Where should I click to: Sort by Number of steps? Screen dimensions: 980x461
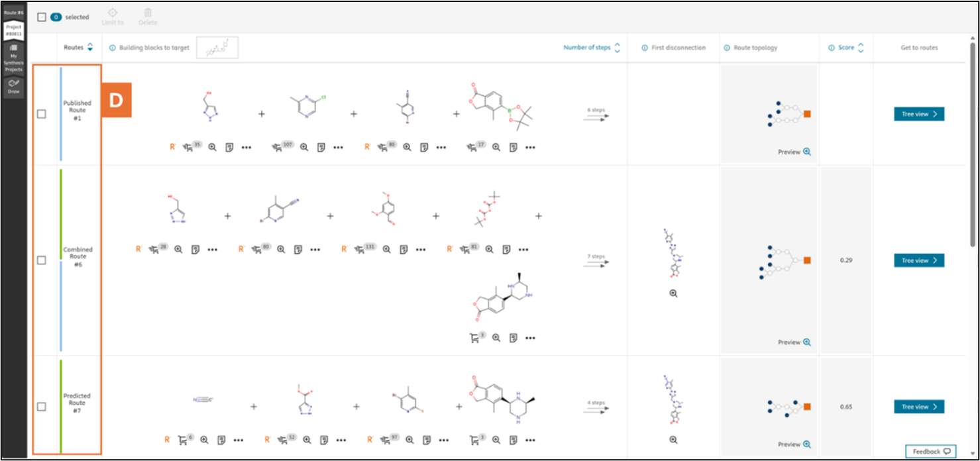pos(617,48)
